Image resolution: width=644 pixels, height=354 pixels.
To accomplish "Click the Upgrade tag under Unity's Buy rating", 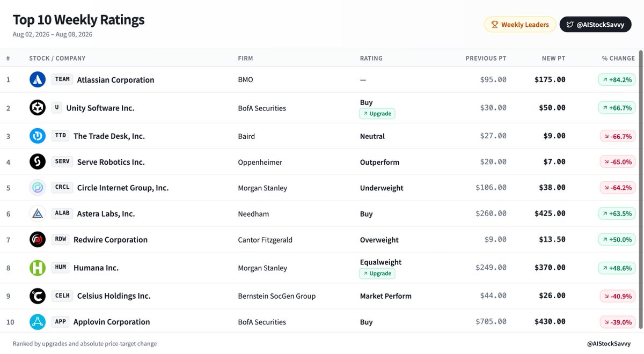I will (377, 114).
